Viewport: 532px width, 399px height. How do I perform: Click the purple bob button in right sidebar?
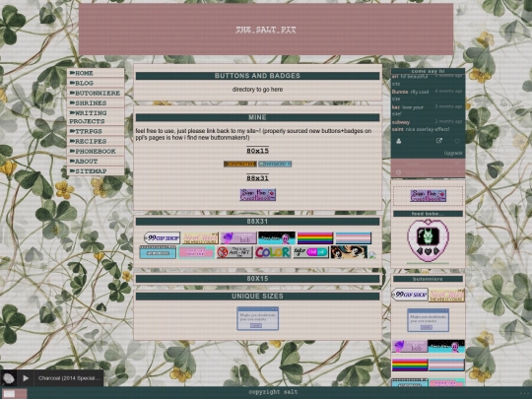pos(410,347)
